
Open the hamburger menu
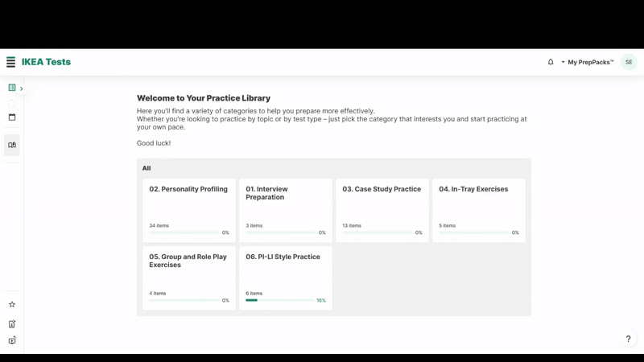pyautogui.click(x=10, y=62)
